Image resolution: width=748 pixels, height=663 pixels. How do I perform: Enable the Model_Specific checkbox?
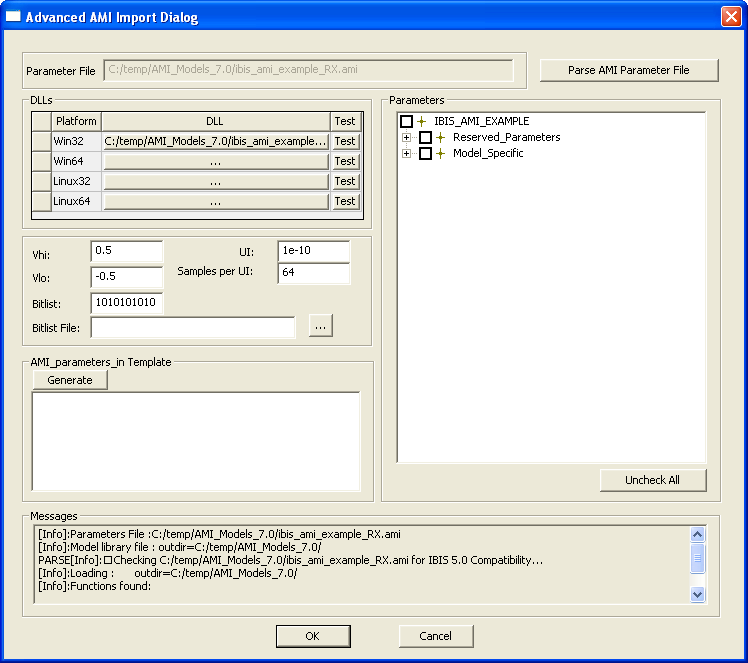tap(425, 153)
